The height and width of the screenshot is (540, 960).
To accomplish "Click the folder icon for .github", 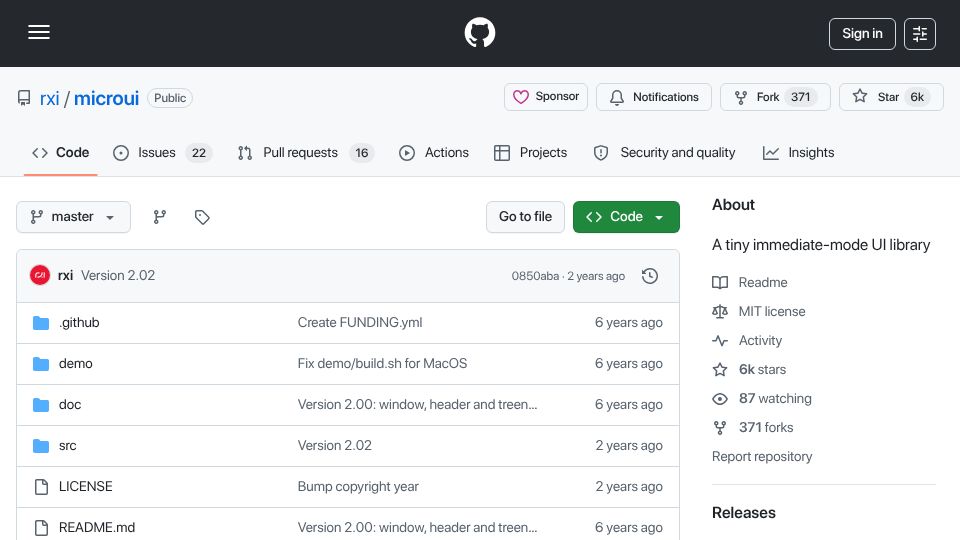I will click(x=41, y=323).
